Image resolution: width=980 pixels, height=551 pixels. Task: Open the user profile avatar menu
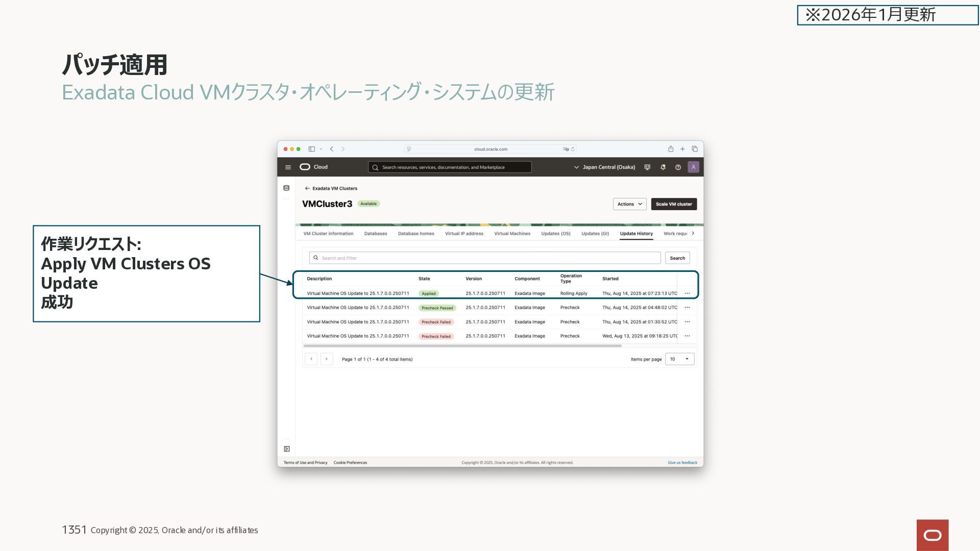tap(693, 167)
